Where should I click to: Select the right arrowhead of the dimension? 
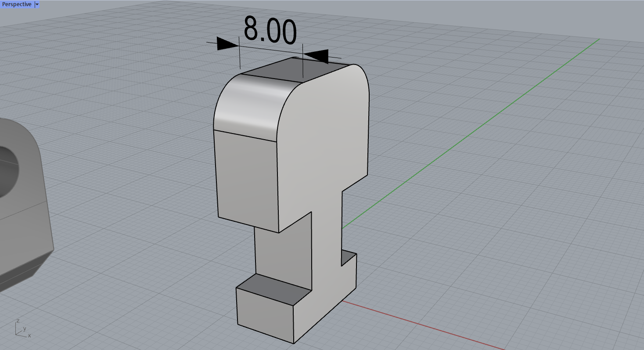click(x=317, y=56)
